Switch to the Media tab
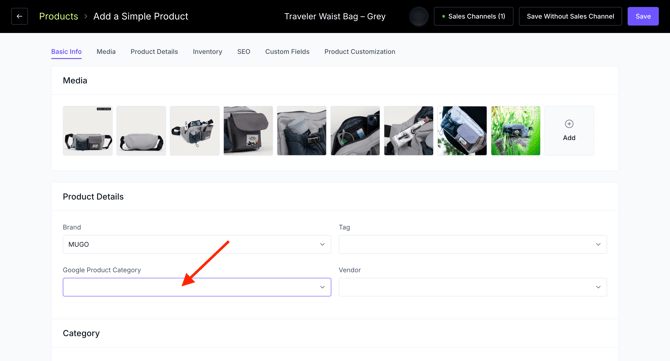This screenshot has width=670, height=361. (x=106, y=52)
